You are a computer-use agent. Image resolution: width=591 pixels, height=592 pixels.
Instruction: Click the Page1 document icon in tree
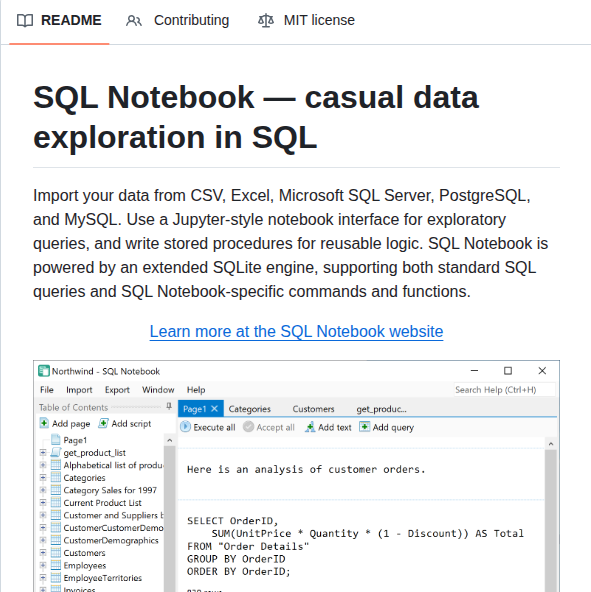pos(56,439)
